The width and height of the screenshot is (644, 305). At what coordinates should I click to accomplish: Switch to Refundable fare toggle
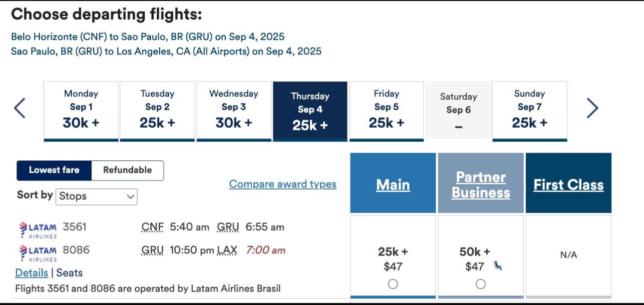click(x=127, y=170)
